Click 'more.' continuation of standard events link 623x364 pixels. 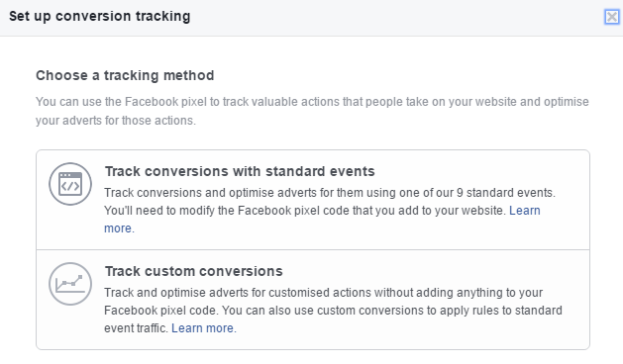point(119,228)
